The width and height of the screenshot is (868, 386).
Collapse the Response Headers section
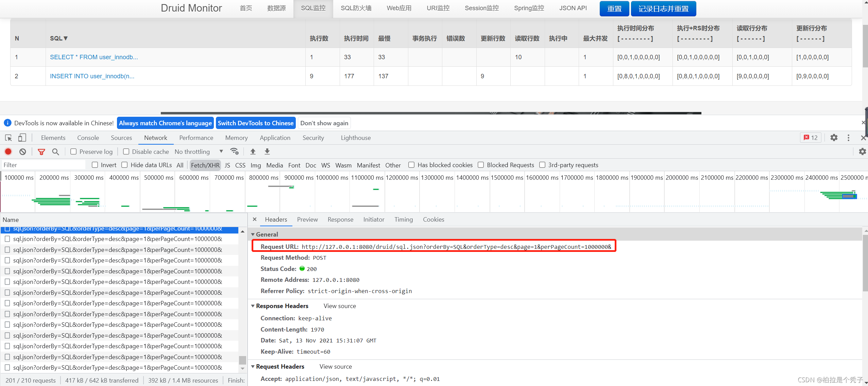pyautogui.click(x=253, y=306)
